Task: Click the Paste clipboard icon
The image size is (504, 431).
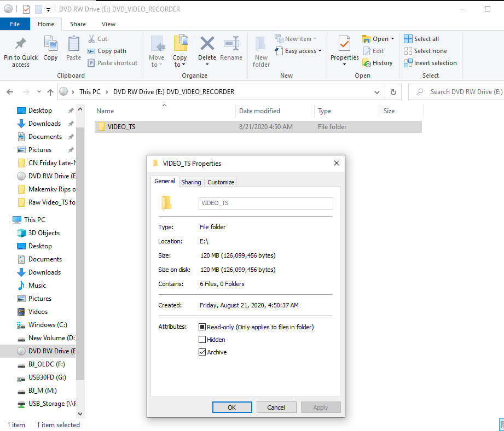Action: point(74,44)
